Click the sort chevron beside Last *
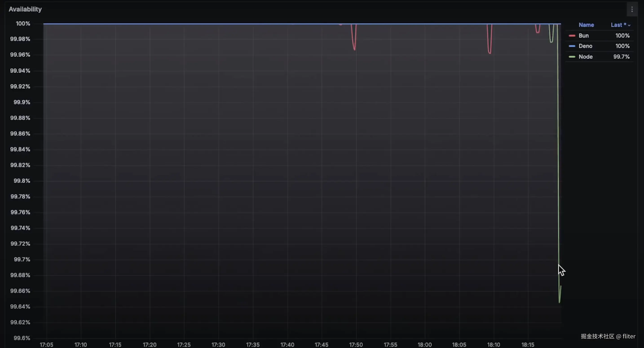The height and width of the screenshot is (348, 644). point(629,26)
